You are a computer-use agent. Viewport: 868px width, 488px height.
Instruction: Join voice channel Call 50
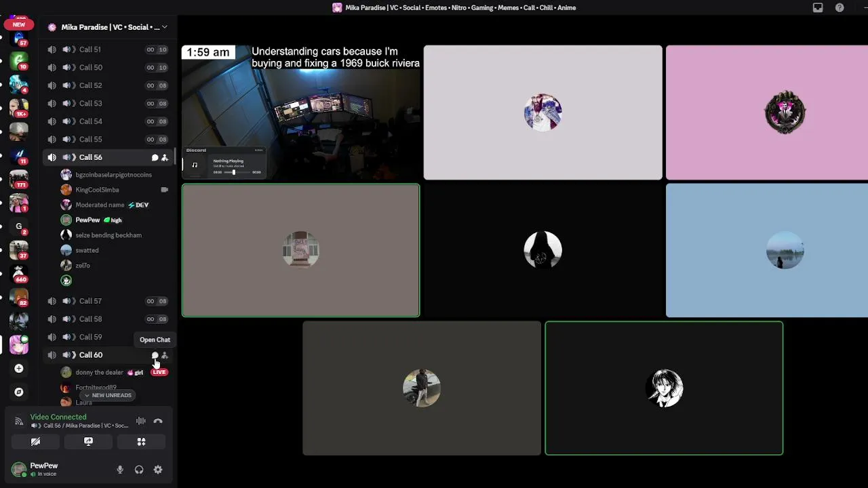pos(107,67)
